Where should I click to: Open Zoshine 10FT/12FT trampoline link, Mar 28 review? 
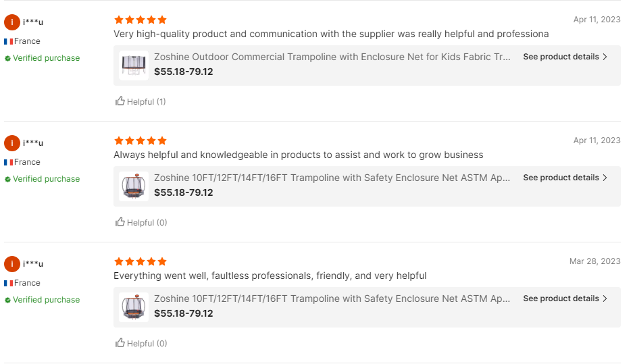point(332,298)
